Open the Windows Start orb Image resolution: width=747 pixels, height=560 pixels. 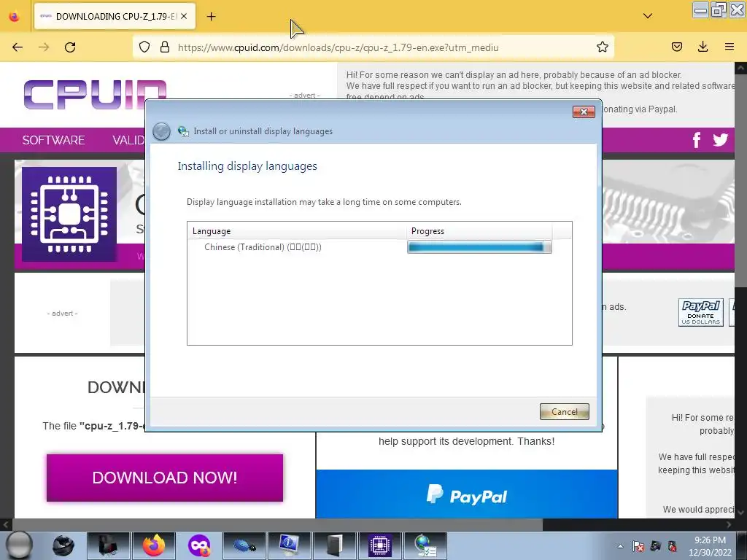click(18, 545)
